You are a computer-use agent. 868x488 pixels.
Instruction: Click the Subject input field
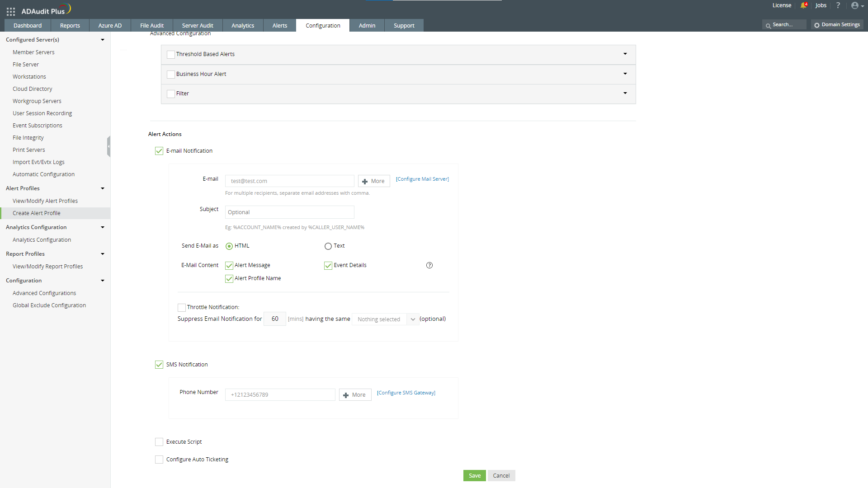[x=289, y=212]
